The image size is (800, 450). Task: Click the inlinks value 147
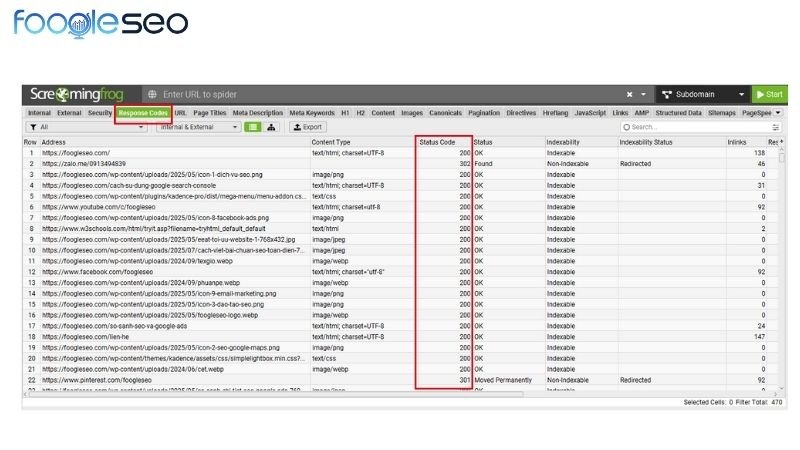(759, 337)
